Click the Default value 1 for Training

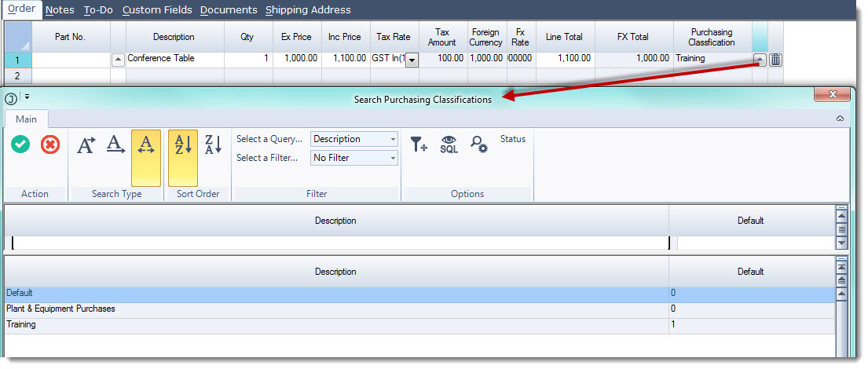(751, 326)
